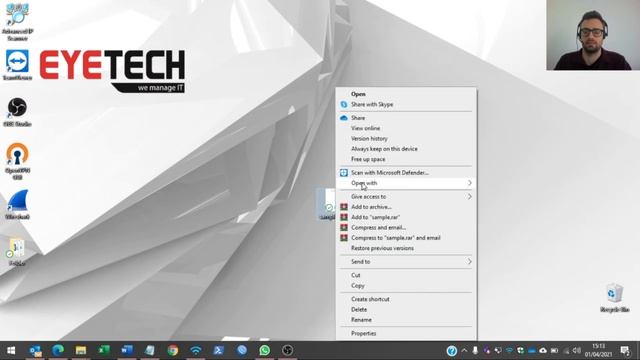Choose Compress and email
This screenshot has height=360, width=640.
406,228
